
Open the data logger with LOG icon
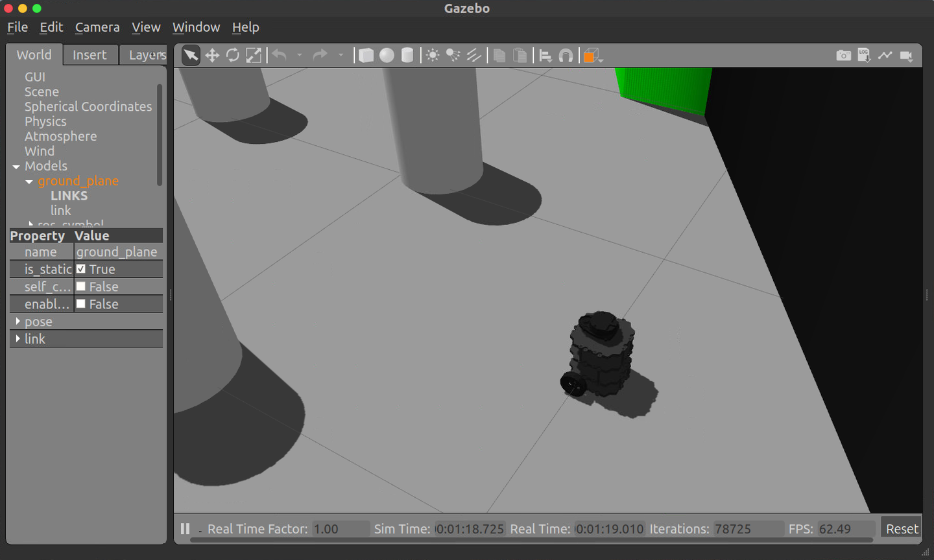864,55
